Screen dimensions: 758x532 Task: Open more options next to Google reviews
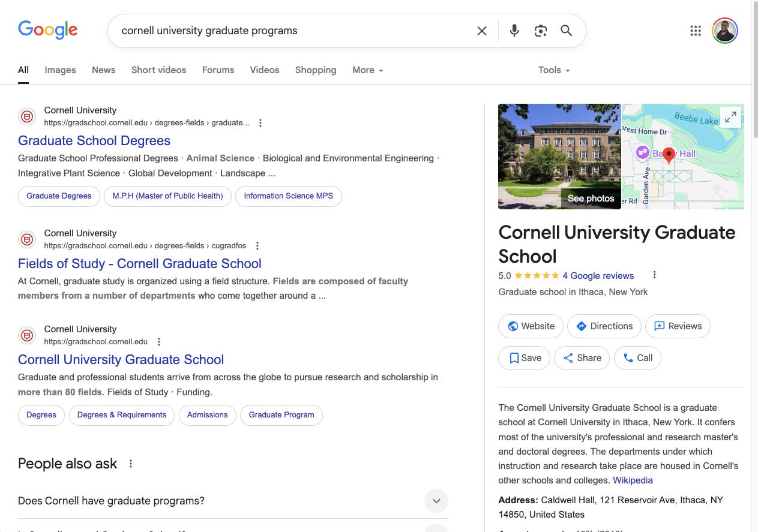coord(655,275)
